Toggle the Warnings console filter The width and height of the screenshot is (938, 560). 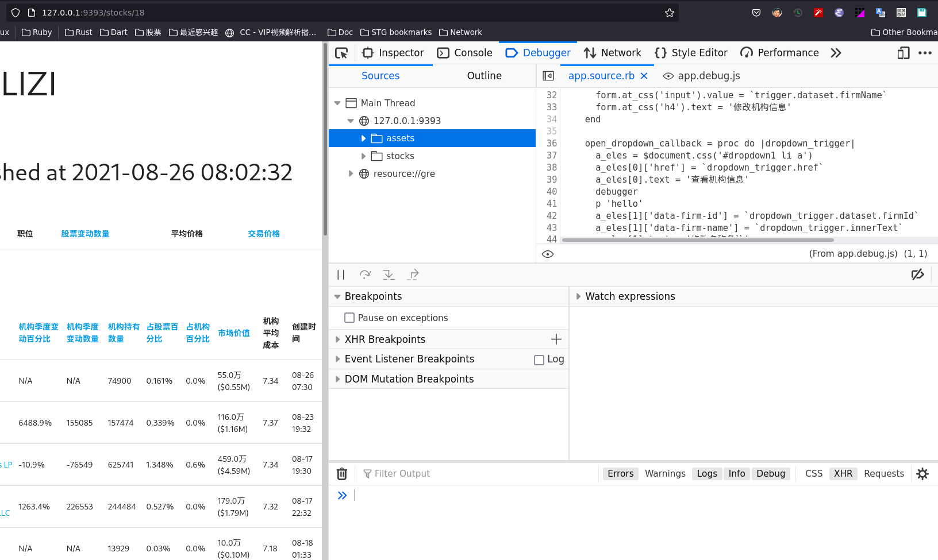click(665, 474)
